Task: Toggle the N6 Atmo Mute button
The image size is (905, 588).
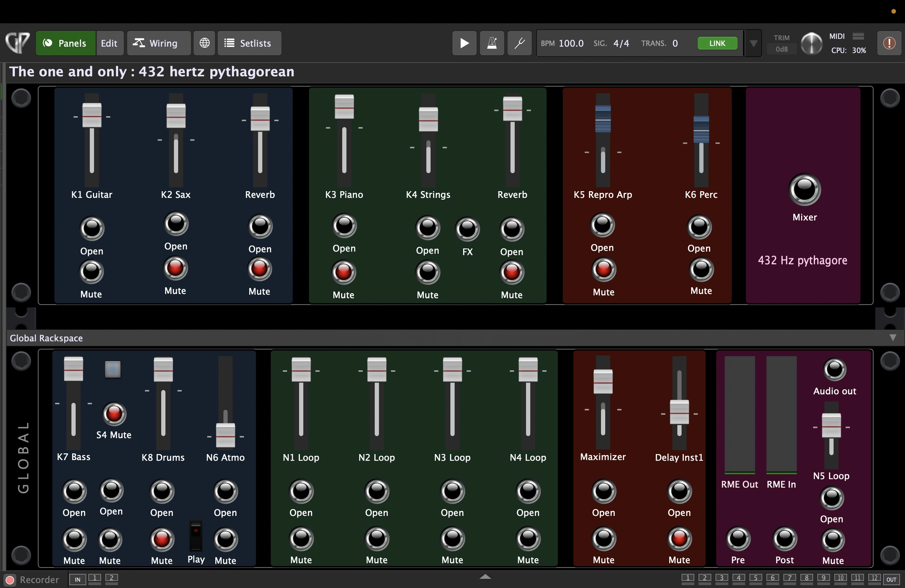Action: click(x=226, y=539)
